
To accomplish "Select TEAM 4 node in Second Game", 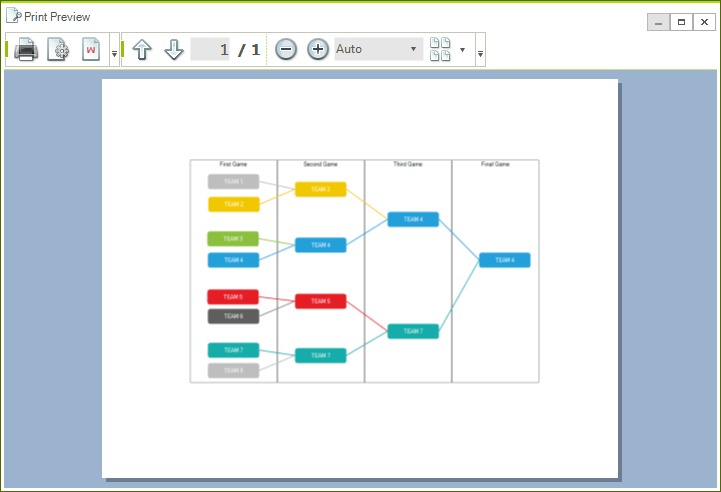I will 320,245.
